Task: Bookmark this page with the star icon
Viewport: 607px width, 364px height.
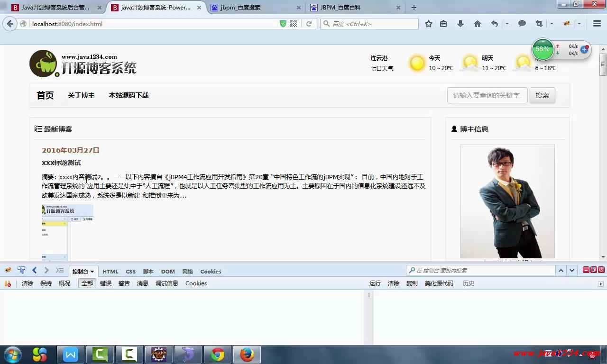Action: (x=429, y=24)
